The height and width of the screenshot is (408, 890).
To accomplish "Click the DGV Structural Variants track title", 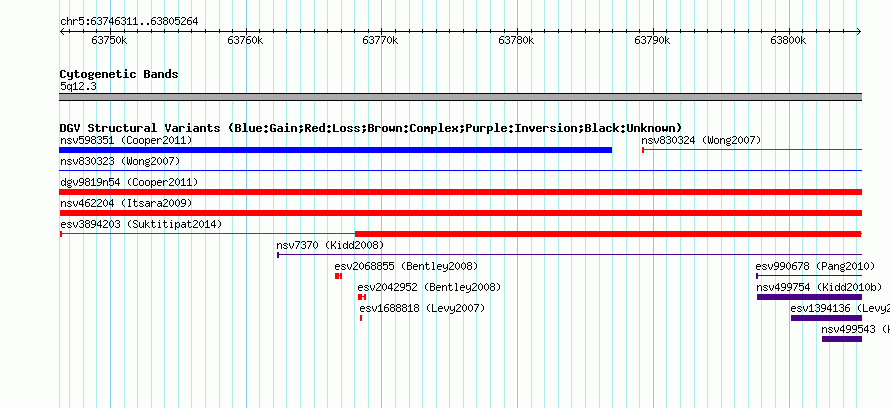I will click(x=371, y=128).
